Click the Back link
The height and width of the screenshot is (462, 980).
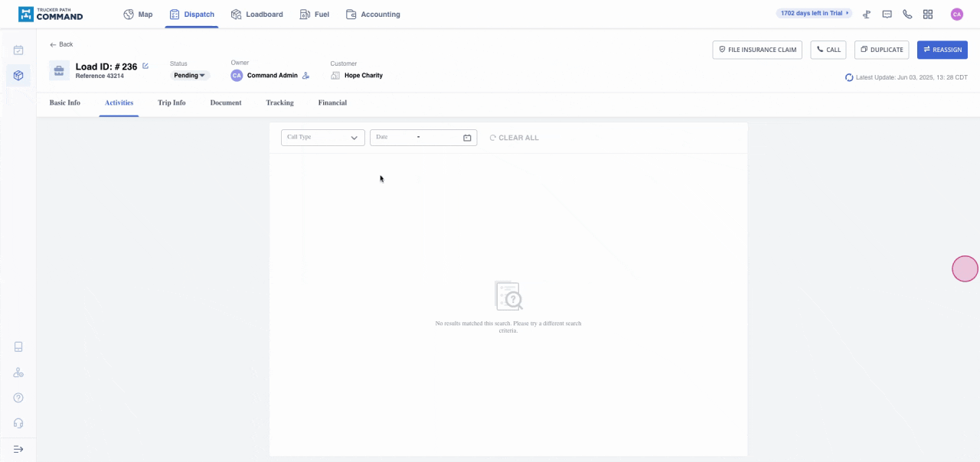click(61, 44)
